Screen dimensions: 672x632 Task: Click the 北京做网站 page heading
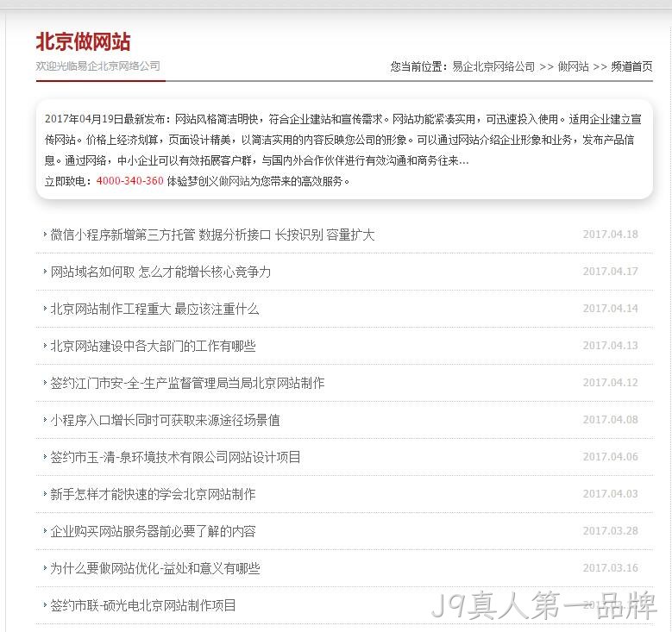coord(83,42)
